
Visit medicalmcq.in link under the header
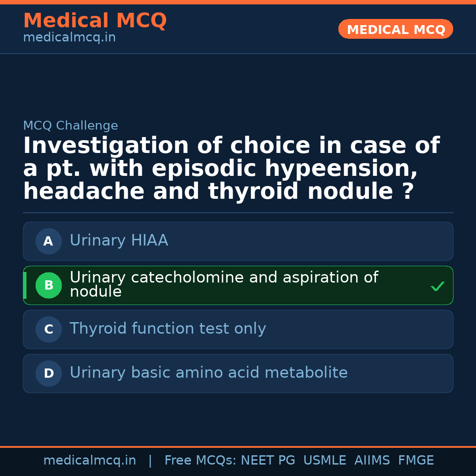pyautogui.click(x=69, y=38)
